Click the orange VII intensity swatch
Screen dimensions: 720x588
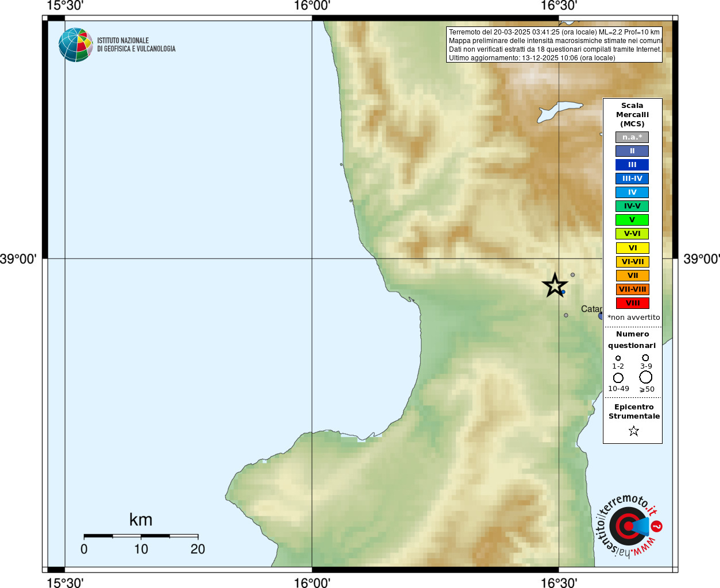(632, 276)
